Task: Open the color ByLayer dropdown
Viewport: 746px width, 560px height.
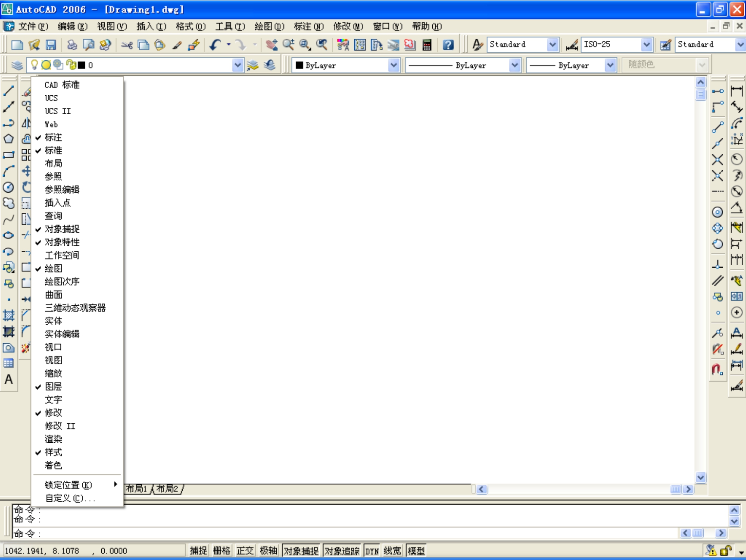Action: coord(393,65)
